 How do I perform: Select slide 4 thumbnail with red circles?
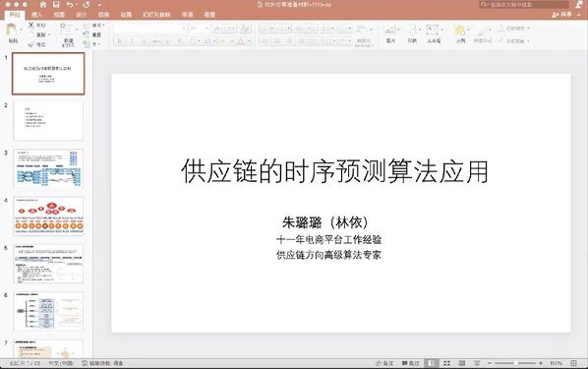tap(48, 215)
